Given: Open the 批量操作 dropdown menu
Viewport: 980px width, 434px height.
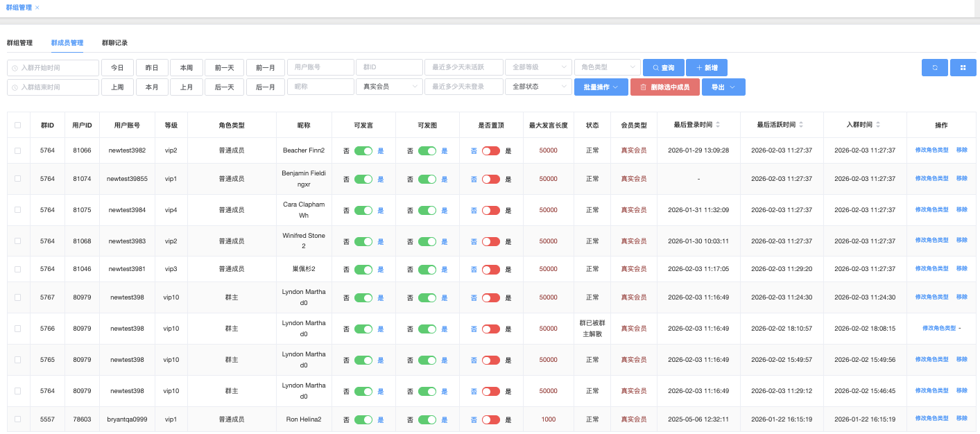Looking at the screenshot, I should (x=601, y=87).
